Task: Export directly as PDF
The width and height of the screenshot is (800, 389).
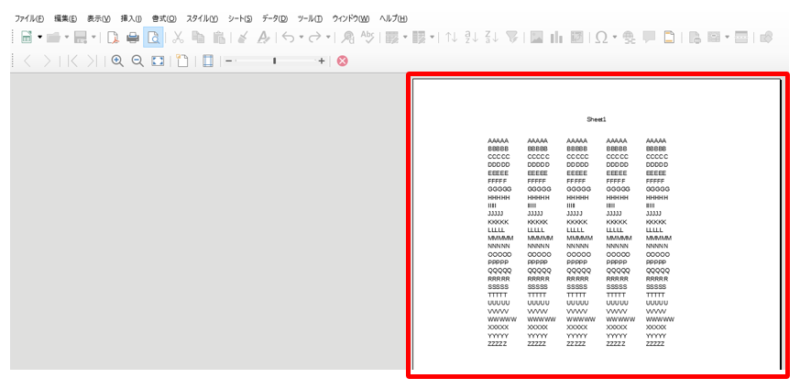Action: coord(113,37)
